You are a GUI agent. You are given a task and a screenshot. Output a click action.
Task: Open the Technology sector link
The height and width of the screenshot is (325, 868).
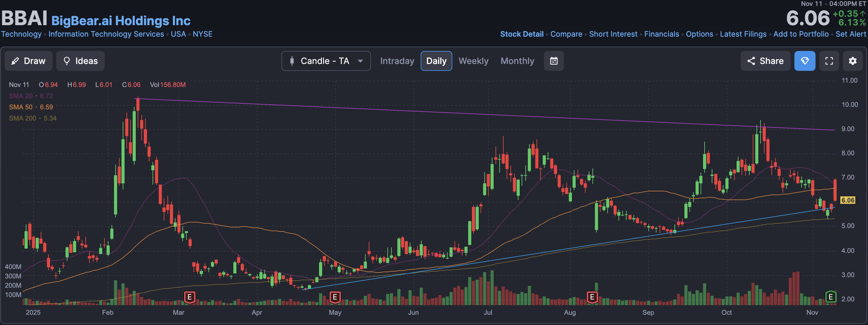pos(21,34)
